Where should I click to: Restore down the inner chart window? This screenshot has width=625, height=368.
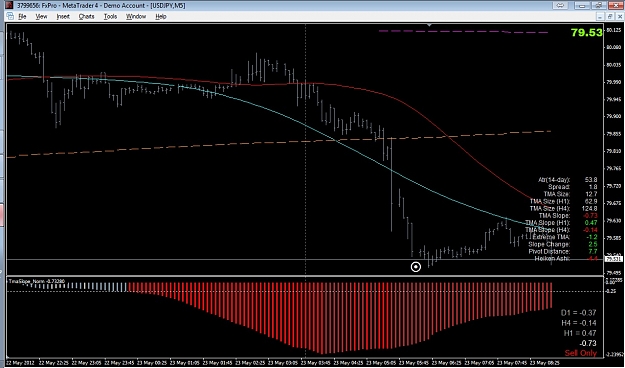[610, 16]
